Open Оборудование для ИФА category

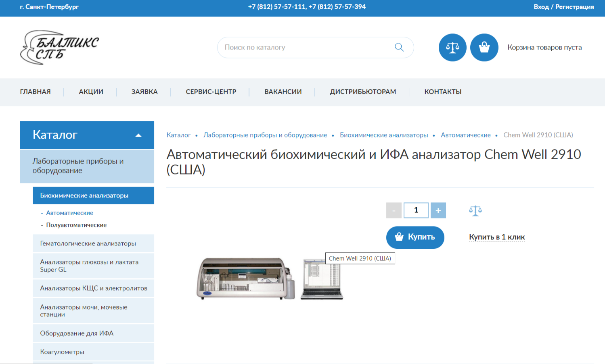click(x=93, y=333)
